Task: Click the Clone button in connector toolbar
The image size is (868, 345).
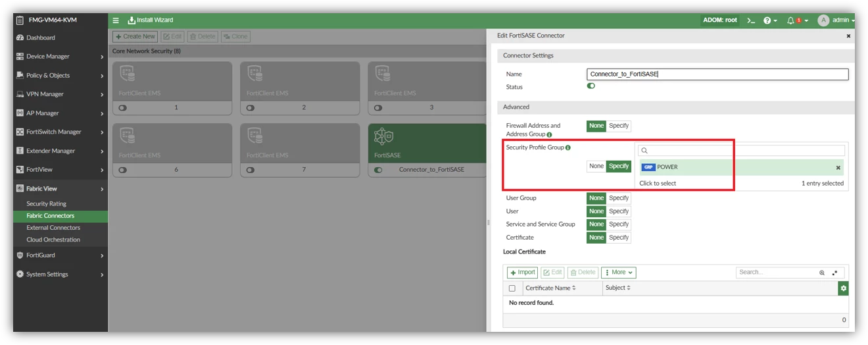Action: point(235,37)
